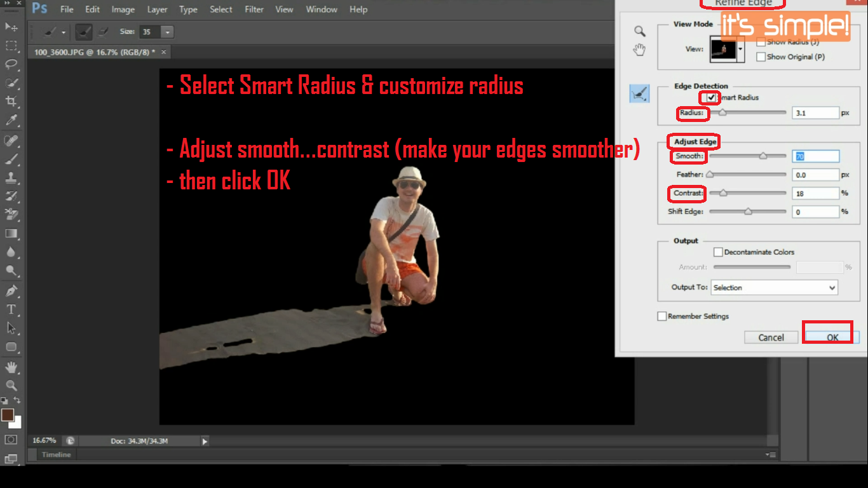
Task: Select the Rounded Rectangle shape tool
Action: pyautogui.click(x=11, y=347)
